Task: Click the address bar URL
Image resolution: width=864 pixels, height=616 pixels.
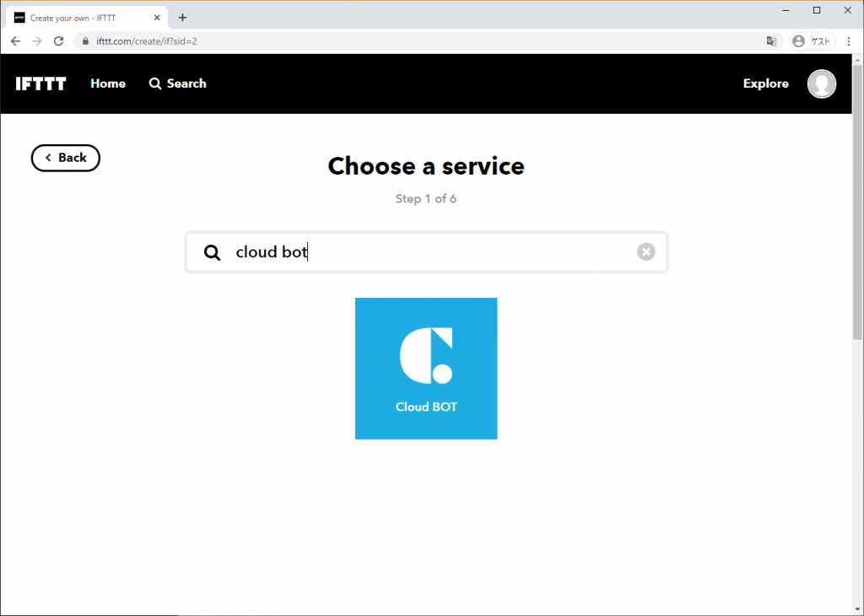Action: coord(147,41)
